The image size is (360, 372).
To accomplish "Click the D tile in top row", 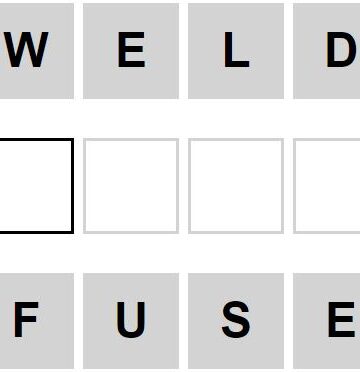I will (x=327, y=51).
